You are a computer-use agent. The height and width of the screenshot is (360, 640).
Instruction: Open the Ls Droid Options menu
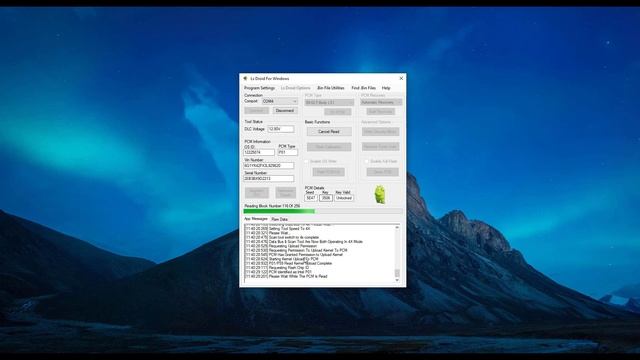[x=296, y=88]
